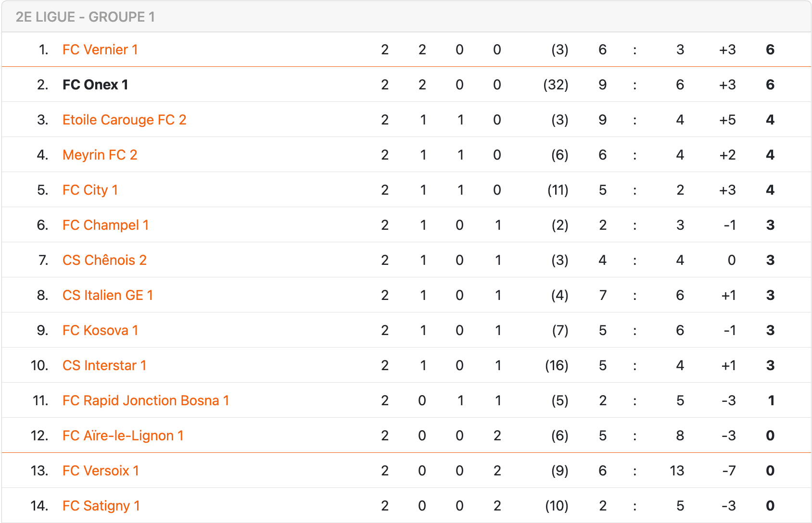Select the FC City 1 link
812x523 pixels.
[90, 190]
